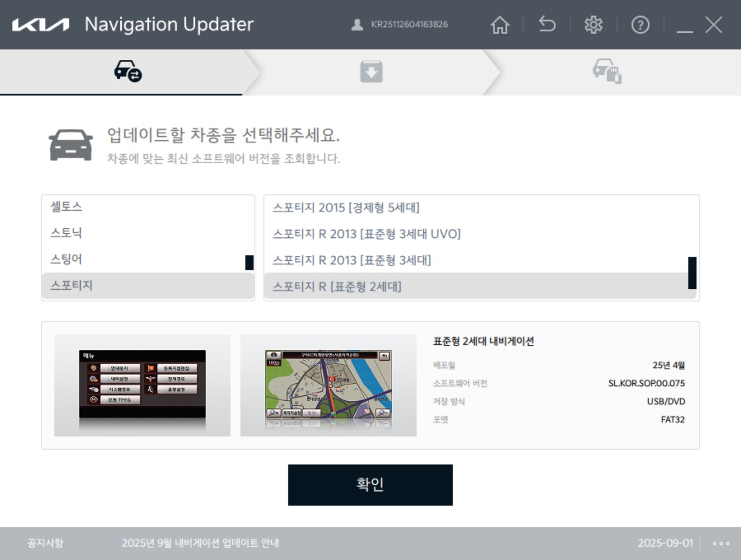Screen dimensions: 741x560
Task: Click the variant list scrollbar thumb
Action: (x=692, y=273)
